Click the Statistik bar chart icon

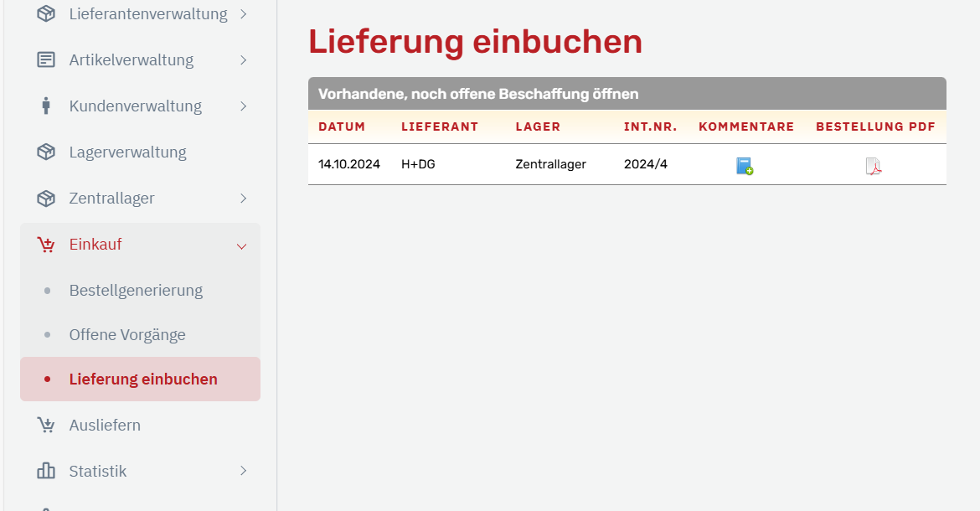tap(45, 471)
